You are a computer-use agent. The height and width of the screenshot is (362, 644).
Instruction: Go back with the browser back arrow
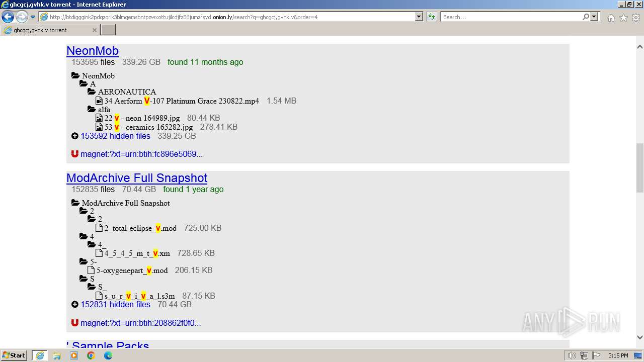pyautogui.click(x=8, y=17)
